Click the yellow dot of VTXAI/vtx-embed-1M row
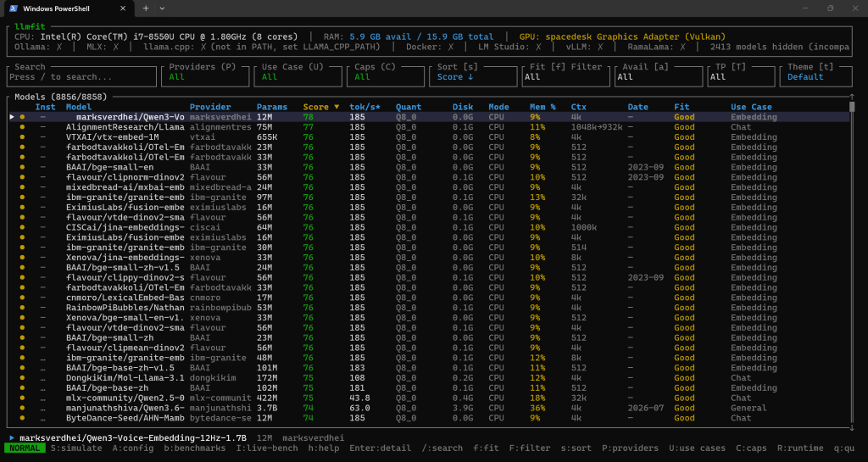This screenshot has height=462, width=868. coord(22,136)
